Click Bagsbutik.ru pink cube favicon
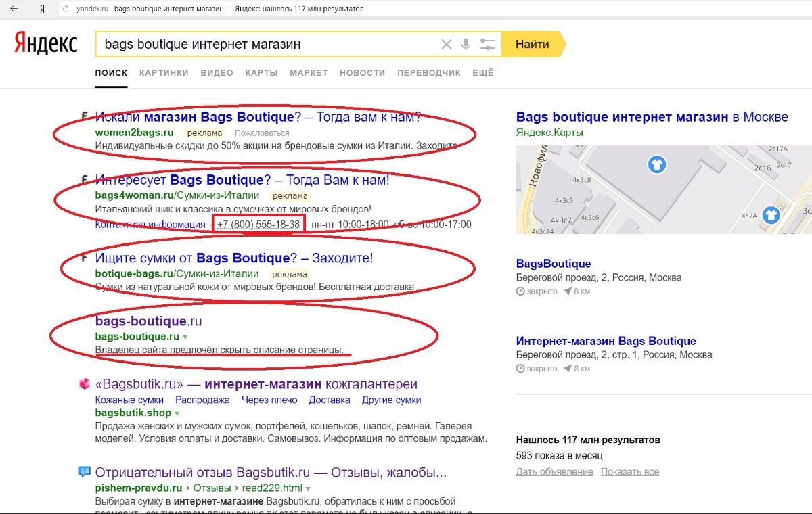Viewport: 812px width, 514px height. coord(85,384)
